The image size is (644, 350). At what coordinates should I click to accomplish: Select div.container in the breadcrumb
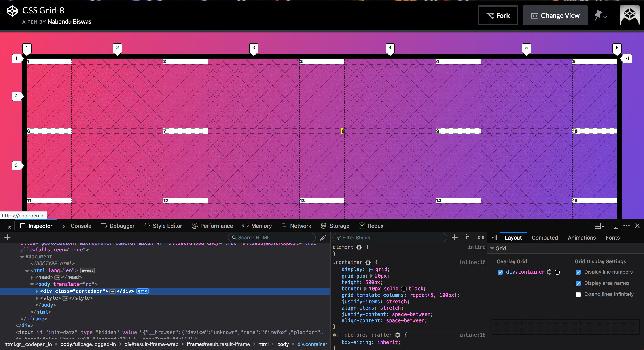coord(312,344)
